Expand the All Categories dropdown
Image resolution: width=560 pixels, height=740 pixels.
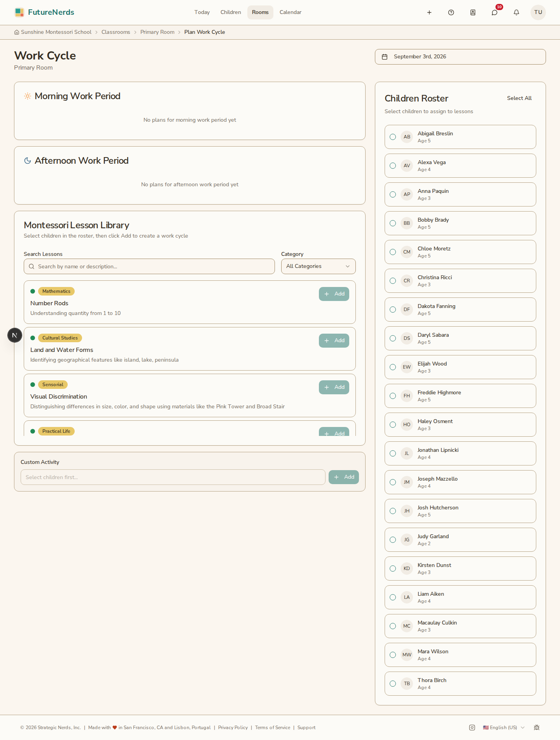point(318,266)
